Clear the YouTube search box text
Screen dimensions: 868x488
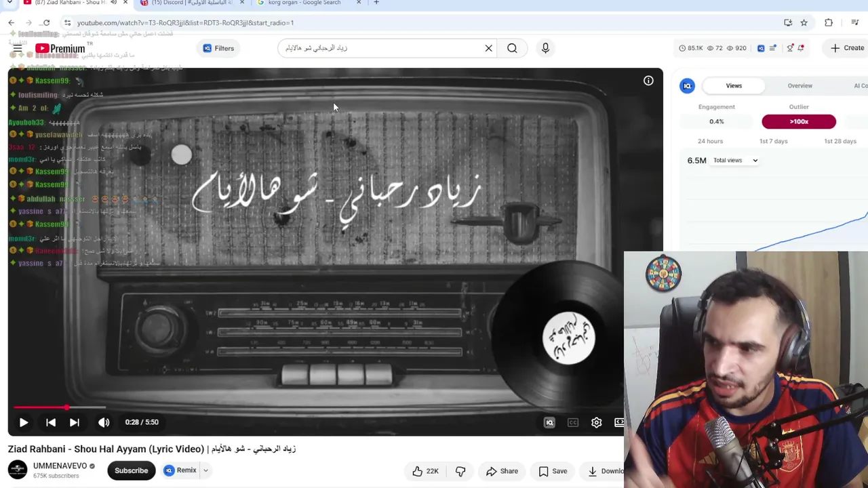click(x=488, y=48)
